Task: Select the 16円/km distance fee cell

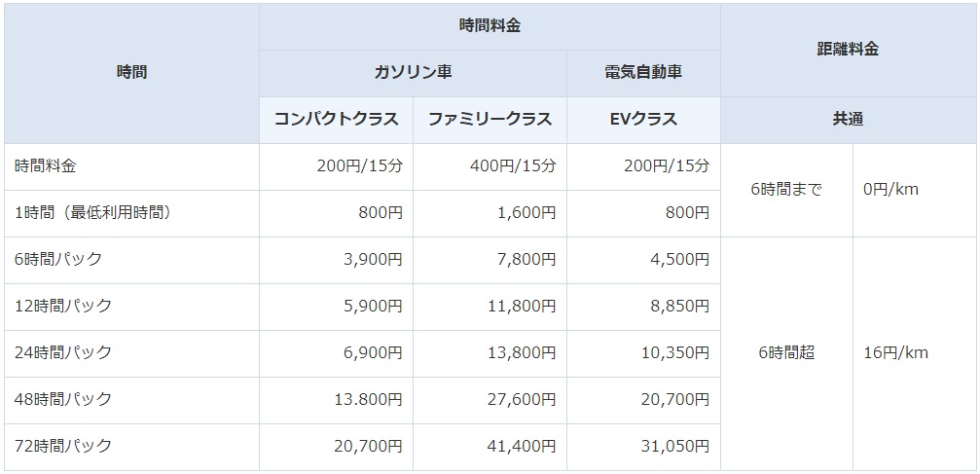Action: [915, 353]
